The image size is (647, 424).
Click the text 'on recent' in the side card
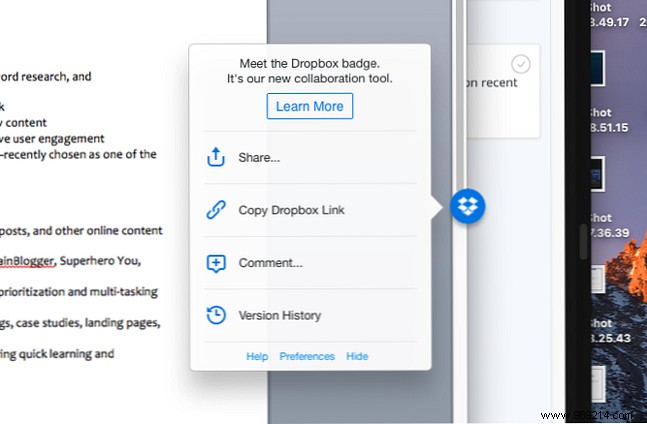click(x=491, y=82)
